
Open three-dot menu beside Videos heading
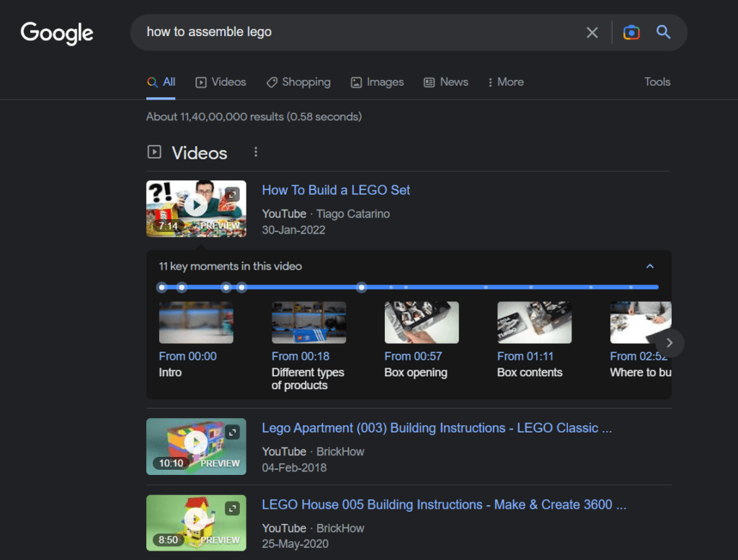(x=256, y=152)
